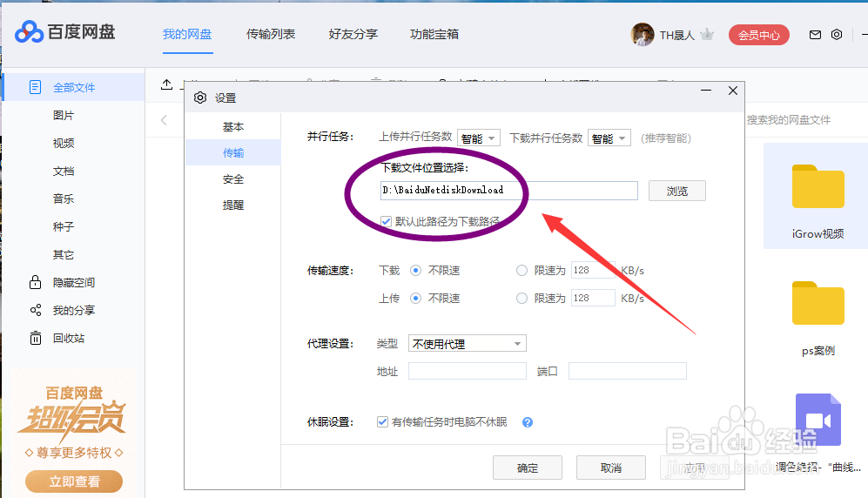Viewport: 868px width, 498px height.
Task: Click the download path input field
Action: click(x=508, y=191)
